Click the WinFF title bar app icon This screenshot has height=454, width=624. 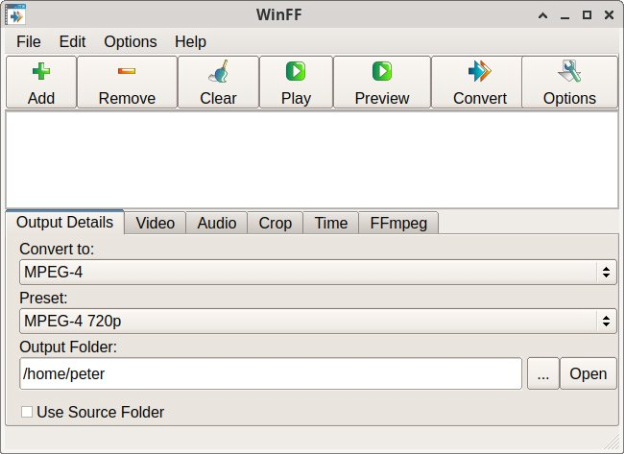click(15, 15)
